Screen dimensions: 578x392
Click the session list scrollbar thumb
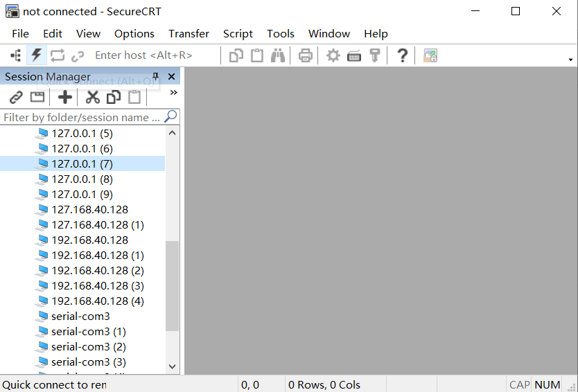tap(172, 286)
